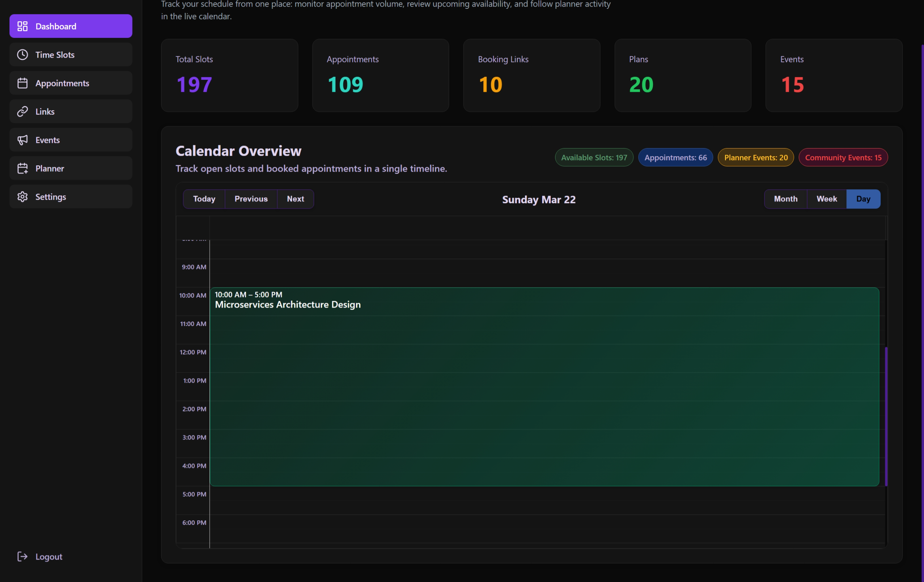Click the Settings gear icon
This screenshot has height=582, width=924.
pyautogui.click(x=22, y=196)
